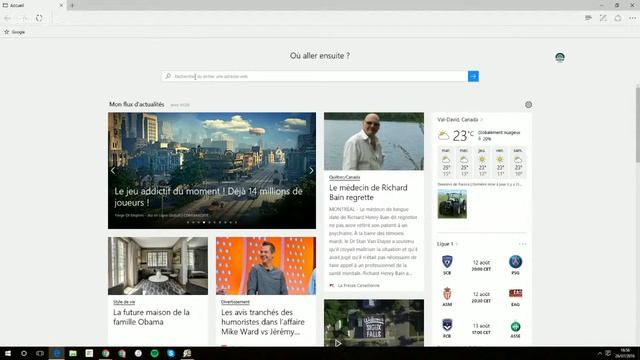Expand the Val-David, Canada weather location
640x360 pixels.
(x=460, y=120)
